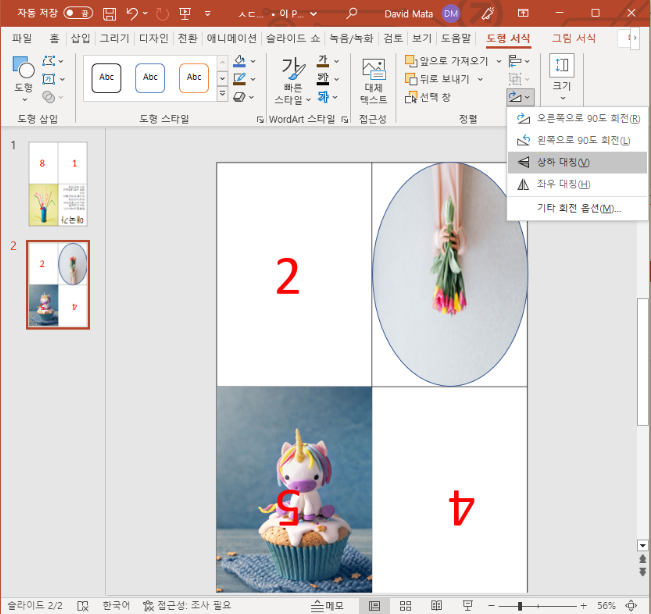Switch to Slide Sorter view icon

(405, 606)
